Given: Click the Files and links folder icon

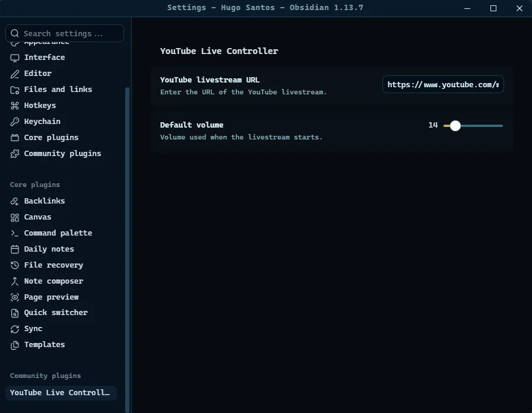Looking at the screenshot, I should pyautogui.click(x=15, y=90).
